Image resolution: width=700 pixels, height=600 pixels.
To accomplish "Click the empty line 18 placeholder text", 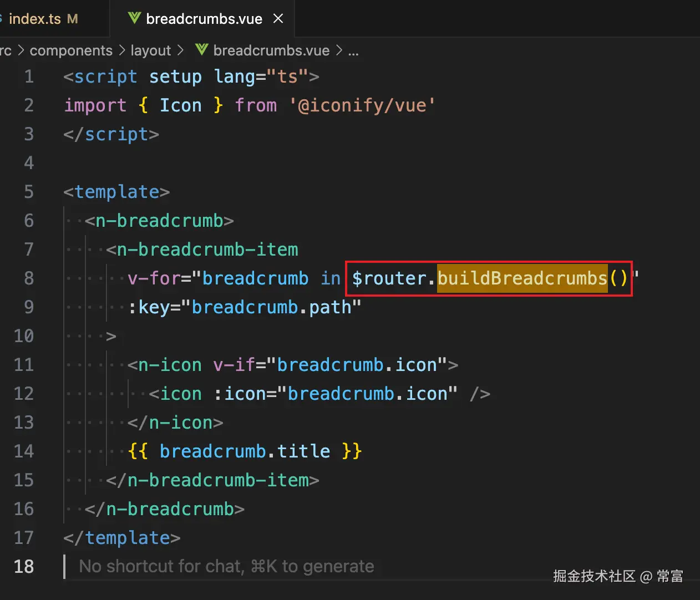I will (x=226, y=566).
